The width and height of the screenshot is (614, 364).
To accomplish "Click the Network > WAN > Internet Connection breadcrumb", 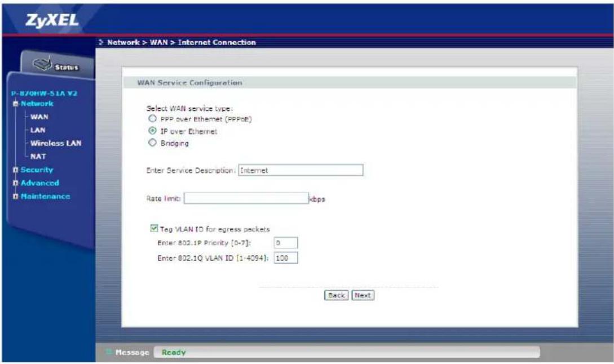I will (182, 42).
